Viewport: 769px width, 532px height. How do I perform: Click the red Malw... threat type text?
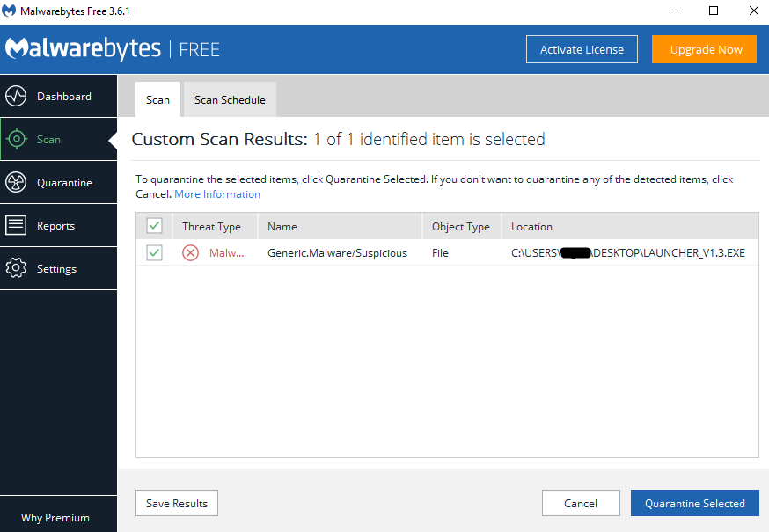(x=227, y=253)
